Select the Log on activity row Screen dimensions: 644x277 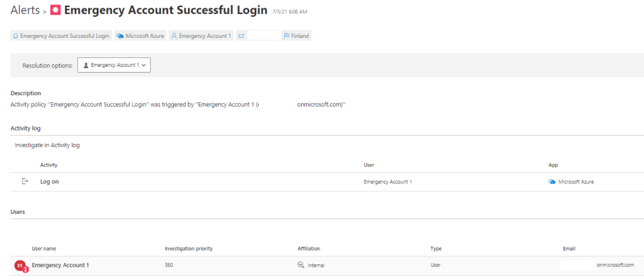(x=189, y=182)
